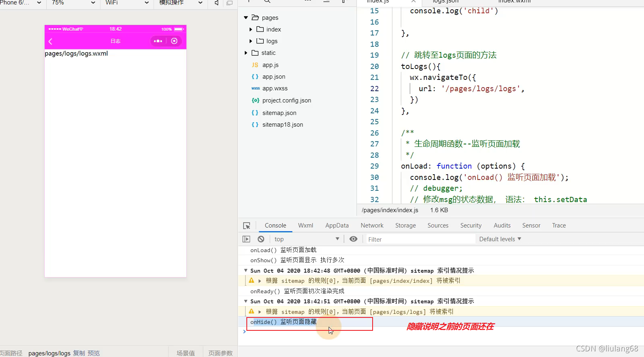Mute the simulator sound with the speaker icon
Image resolution: width=644 pixels, height=357 pixels.
(x=217, y=3)
